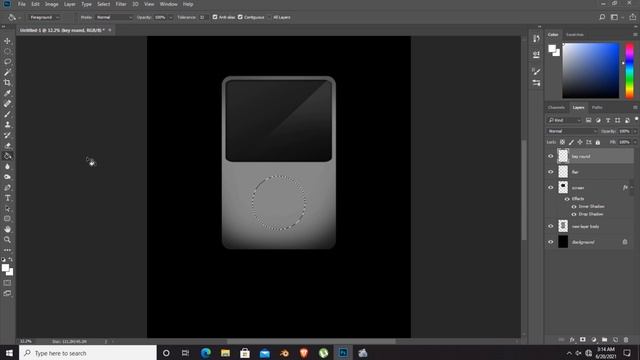Screen dimensions: 640x360
Task: Select the Move tool
Action: [7, 41]
